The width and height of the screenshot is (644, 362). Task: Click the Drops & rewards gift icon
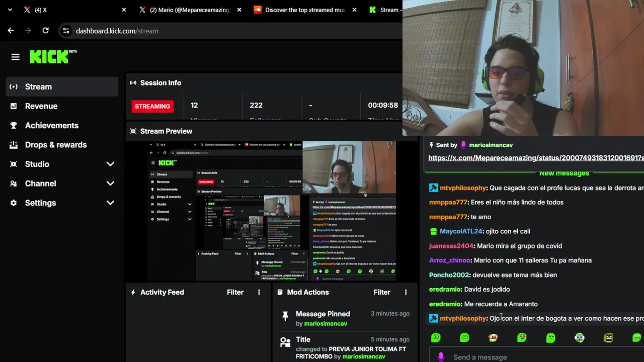click(x=14, y=145)
